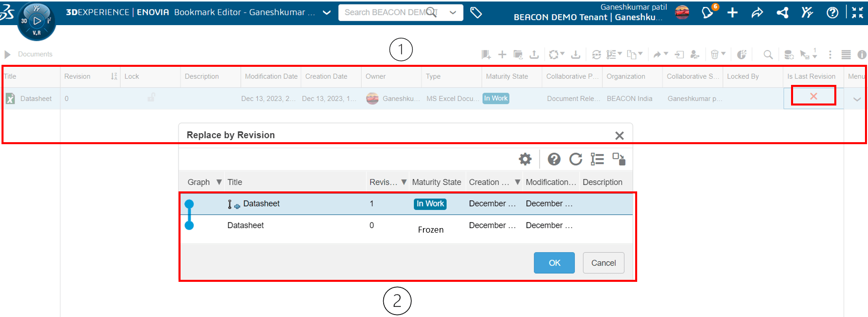This screenshot has width=868, height=317.
Task: Click the Maturity State header in documents table
Action: (507, 76)
